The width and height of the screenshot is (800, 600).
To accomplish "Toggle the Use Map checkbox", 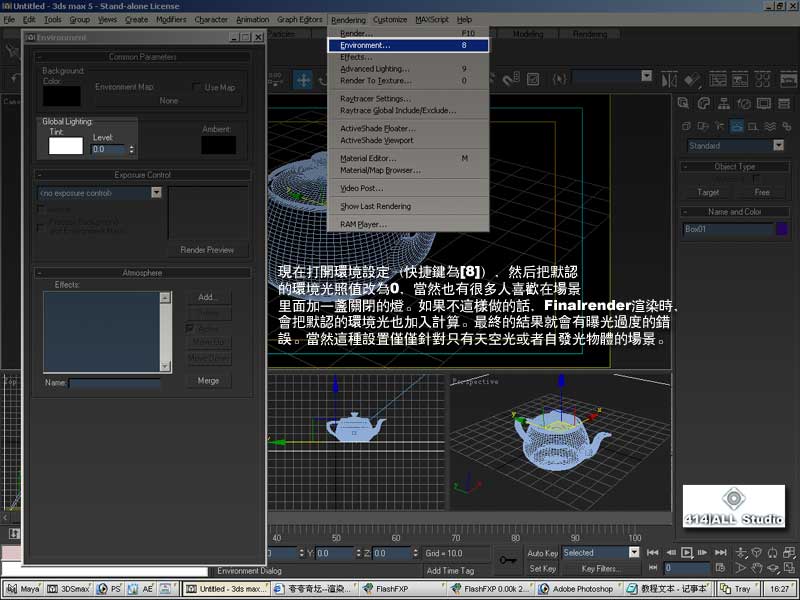I will [196, 87].
